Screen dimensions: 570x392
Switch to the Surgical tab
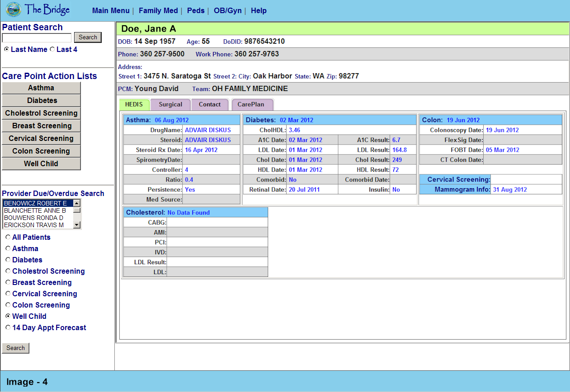pyautogui.click(x=170, y=104)
